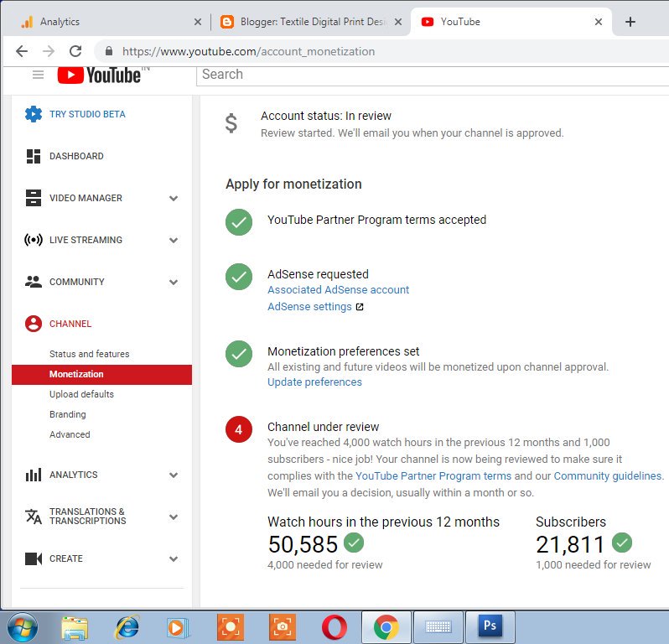The width and height of the screenshot is (669, 644).
Task: Click TRY STUDIO BETA link
Action: coord(87,114)
